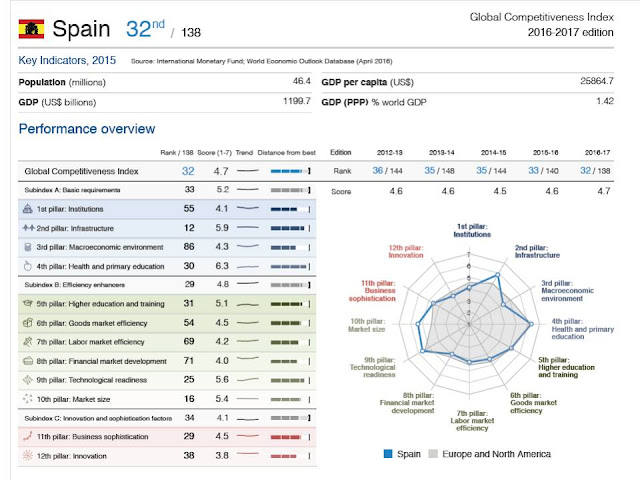This screenshot has width=640, height=480.
Task: Click the Goods market efficiency box icon
Action: tap(28, 322)
